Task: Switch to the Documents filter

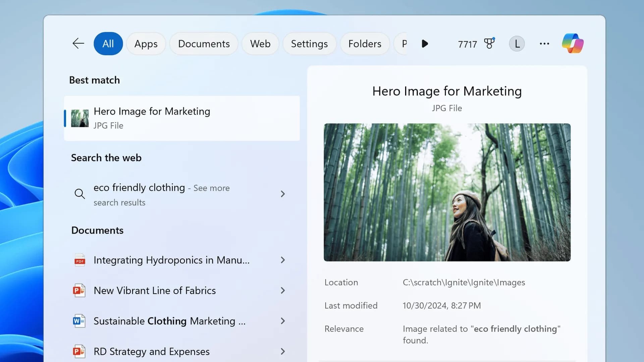Action: tap(204, 44)
